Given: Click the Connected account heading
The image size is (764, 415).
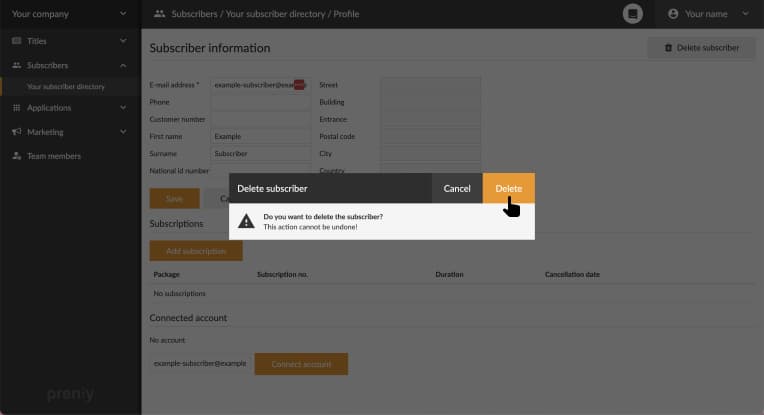Looking at the screenshot, I should [188, 318].
